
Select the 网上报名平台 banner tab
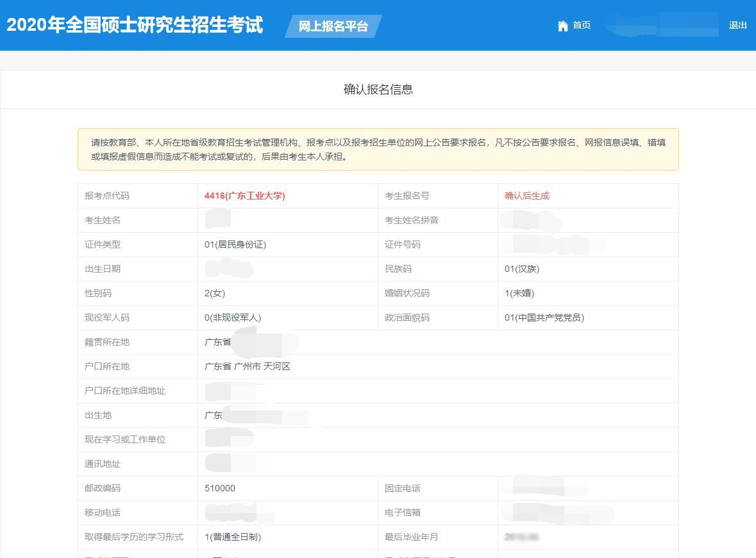(330, 27)
